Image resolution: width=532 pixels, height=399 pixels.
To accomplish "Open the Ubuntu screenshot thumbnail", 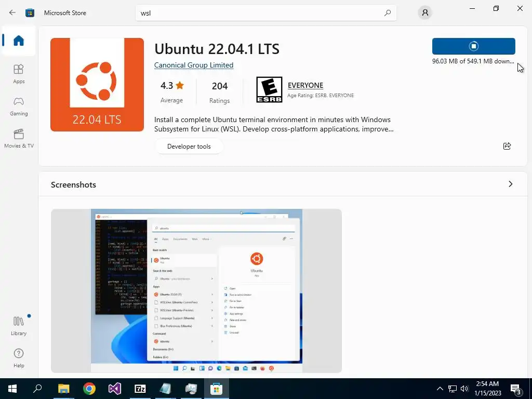I will (x=196, y=291).
